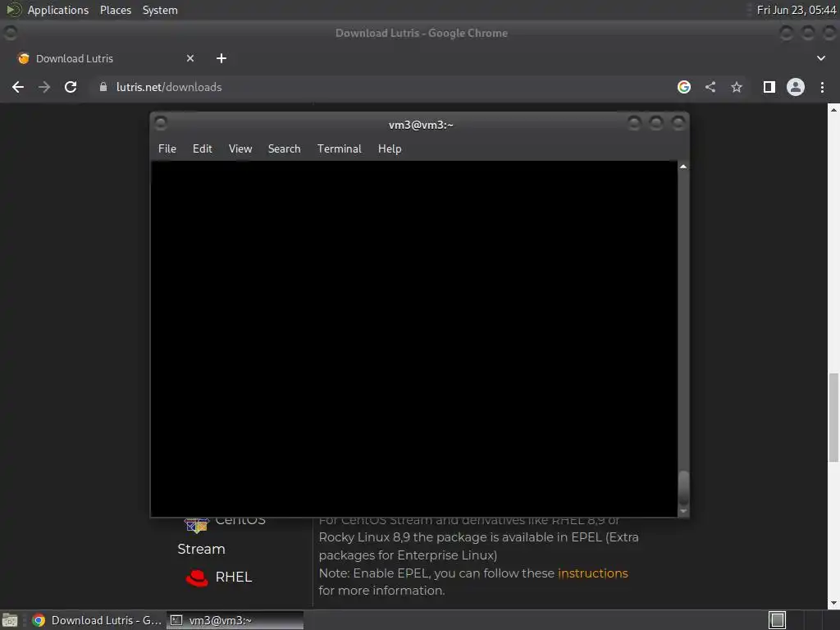The height and width of the screenshot is (630, 840).
Task: Open the Chrome profile avatar menu
Action: 796,87
